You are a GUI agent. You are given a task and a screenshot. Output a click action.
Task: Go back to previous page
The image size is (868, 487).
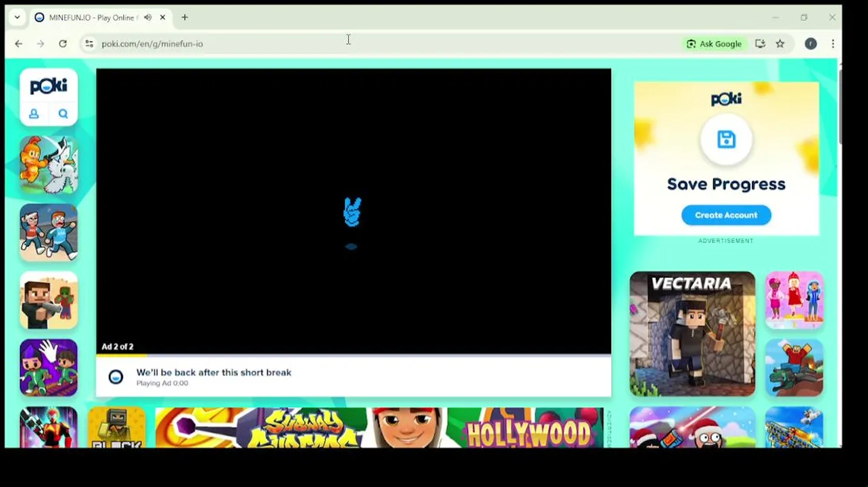(19, 44)
